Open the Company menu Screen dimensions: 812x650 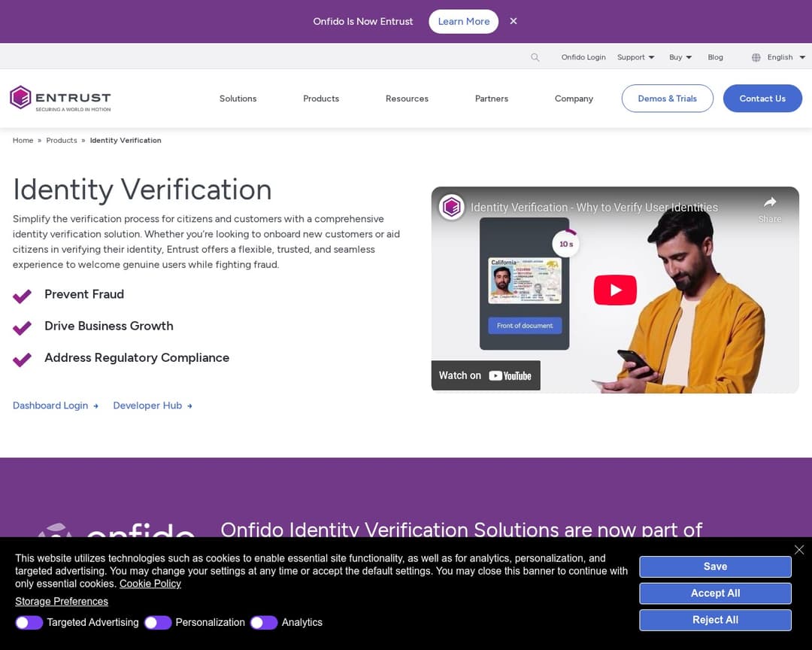pyautogui.click(x=574, y=99)
